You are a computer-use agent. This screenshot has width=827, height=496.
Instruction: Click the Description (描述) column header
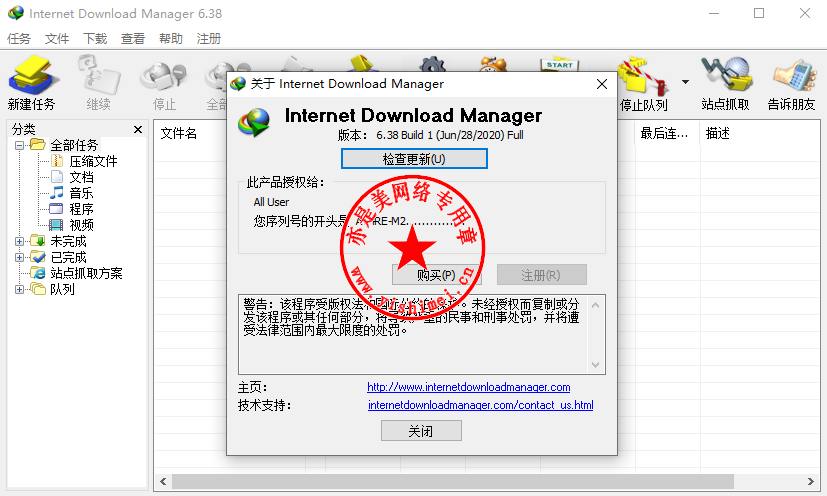(717, 133)
